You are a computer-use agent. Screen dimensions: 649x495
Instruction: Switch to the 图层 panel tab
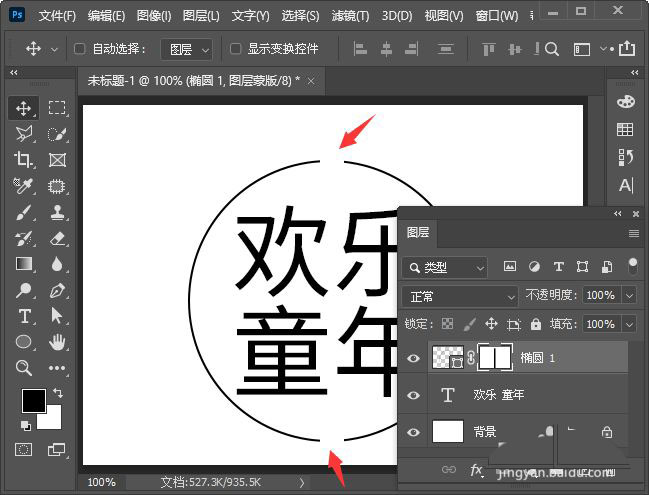click(418, 233)
